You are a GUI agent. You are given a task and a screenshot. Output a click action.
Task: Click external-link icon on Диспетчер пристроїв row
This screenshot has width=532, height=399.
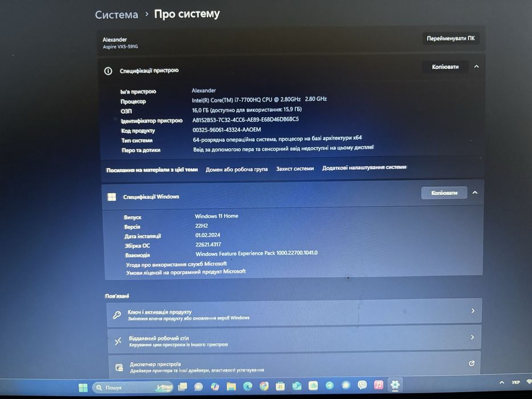[472, 364]
